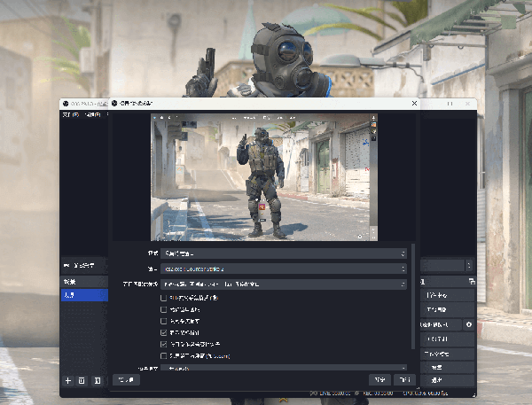Disable the anti-cheat compatibility hook checkbox

(x=163, y=344)
